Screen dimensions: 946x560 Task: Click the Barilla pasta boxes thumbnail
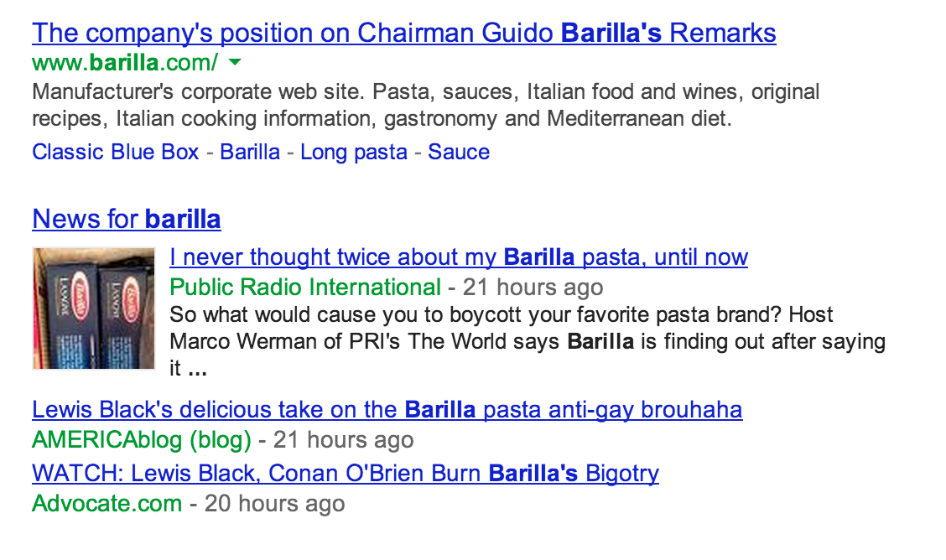94,308
